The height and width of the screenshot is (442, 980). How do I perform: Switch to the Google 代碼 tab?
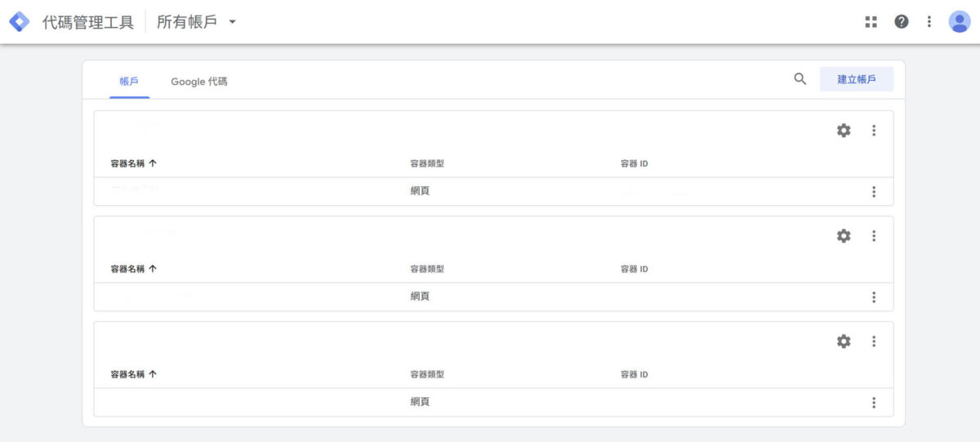point(198,82)
